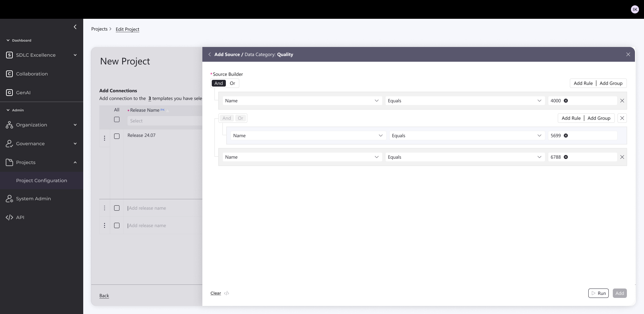Click the Clear link
644x314 pixels.
coord(215,293)
